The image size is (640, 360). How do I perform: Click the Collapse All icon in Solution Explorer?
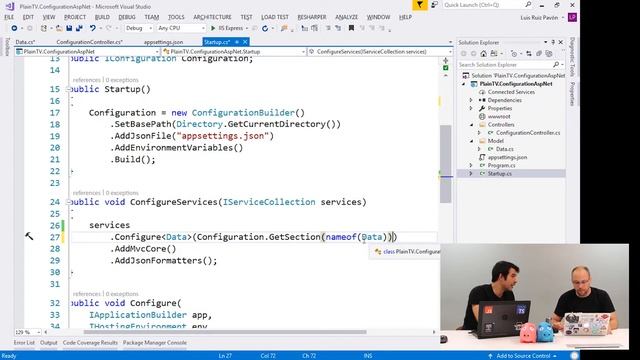(x=539, y=53)
